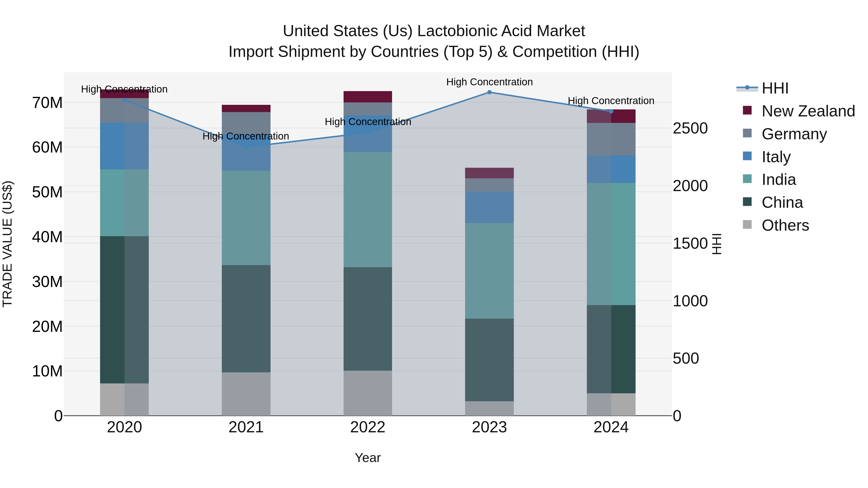Image resolution: width=868 pixels, height=488 pixels.
Task: Click the Year axis title
Action: 368,458
